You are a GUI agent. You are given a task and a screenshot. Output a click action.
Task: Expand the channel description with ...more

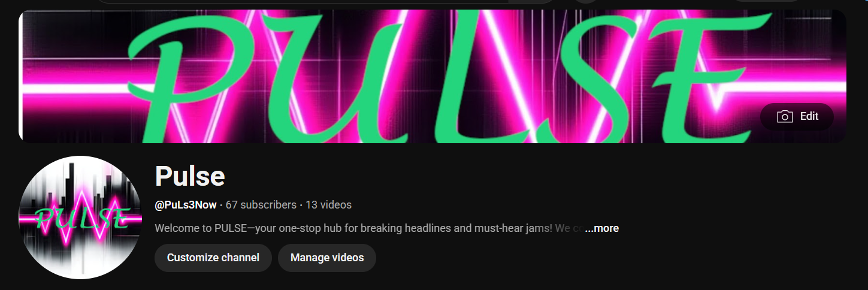click(601, 228)
